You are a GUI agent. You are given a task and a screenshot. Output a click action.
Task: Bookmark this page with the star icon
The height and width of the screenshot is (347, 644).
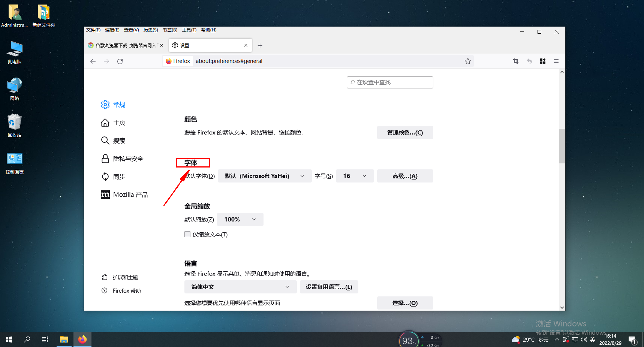coord(468,61)
